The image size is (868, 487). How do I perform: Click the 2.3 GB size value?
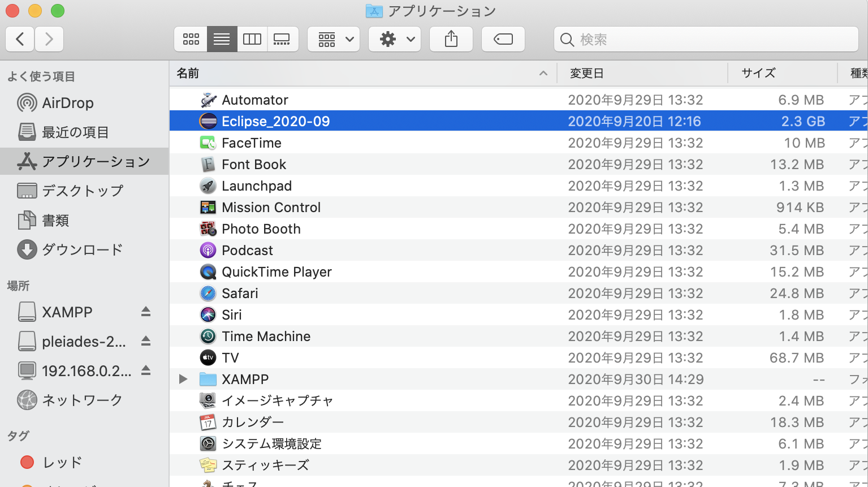pos(803,122)
